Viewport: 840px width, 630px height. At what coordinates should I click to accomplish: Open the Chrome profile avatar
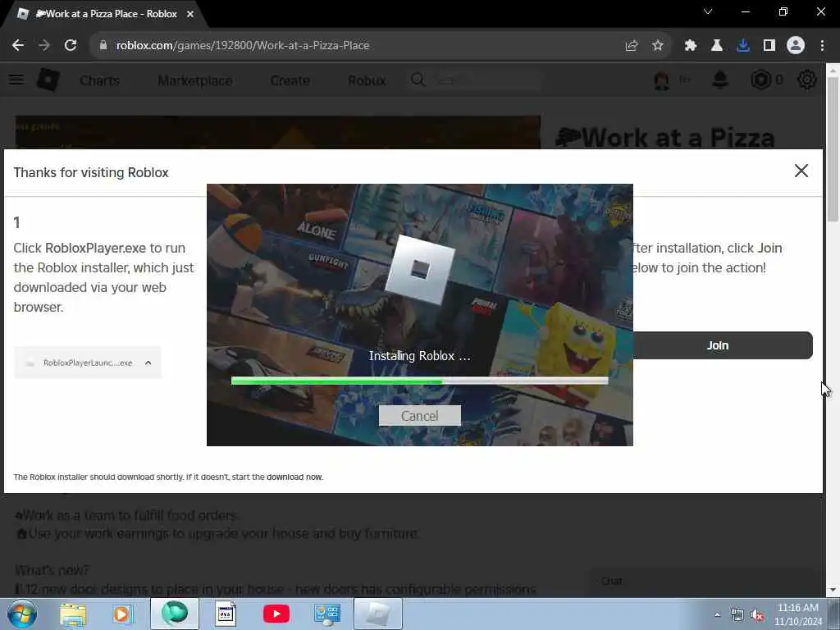coord(796,46)
